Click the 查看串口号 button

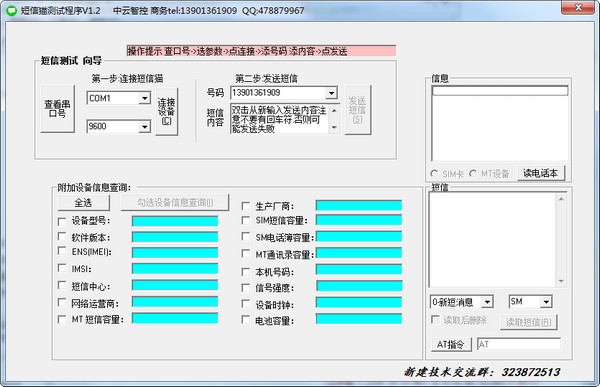(57, 109)
